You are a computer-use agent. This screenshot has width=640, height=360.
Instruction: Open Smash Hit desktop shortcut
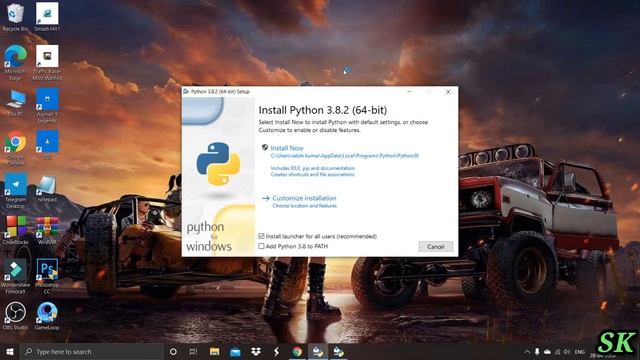click(47, 17)
